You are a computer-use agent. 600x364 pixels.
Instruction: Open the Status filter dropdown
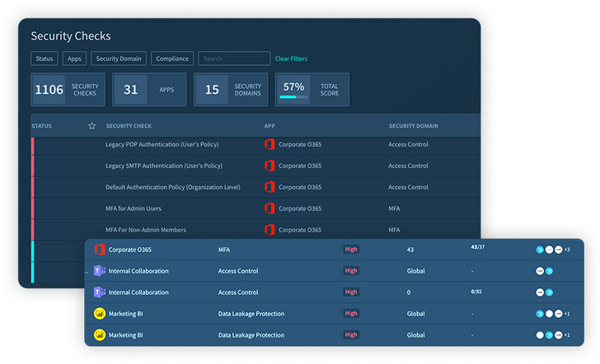point(44,58)
